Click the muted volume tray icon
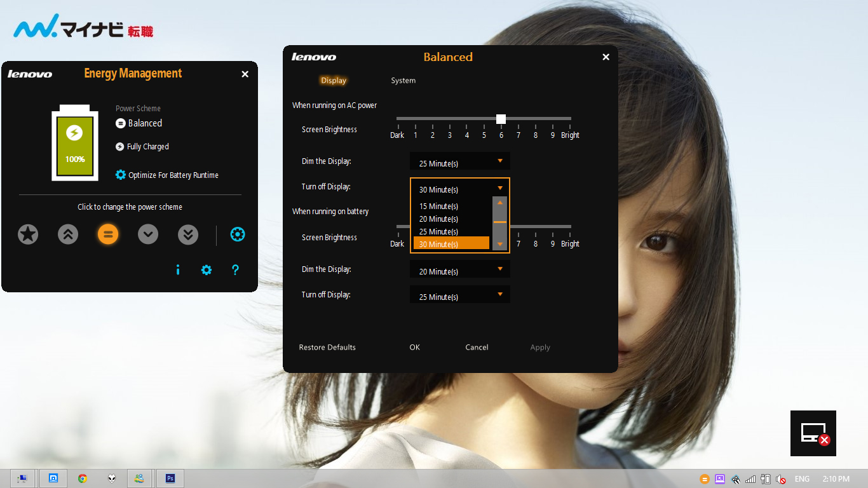The width and height of the screenshot is (868, 488). click(x=781, y=479)
